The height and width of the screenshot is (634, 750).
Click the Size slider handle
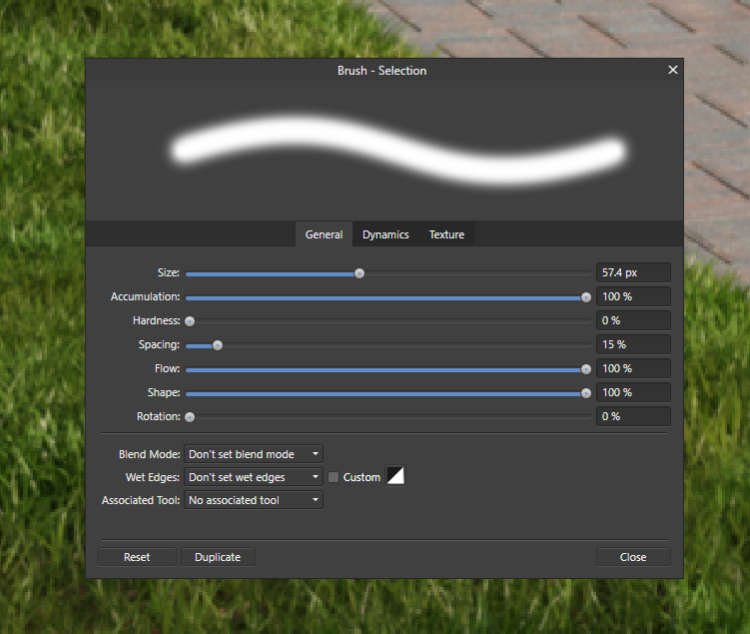click(359, 273)
